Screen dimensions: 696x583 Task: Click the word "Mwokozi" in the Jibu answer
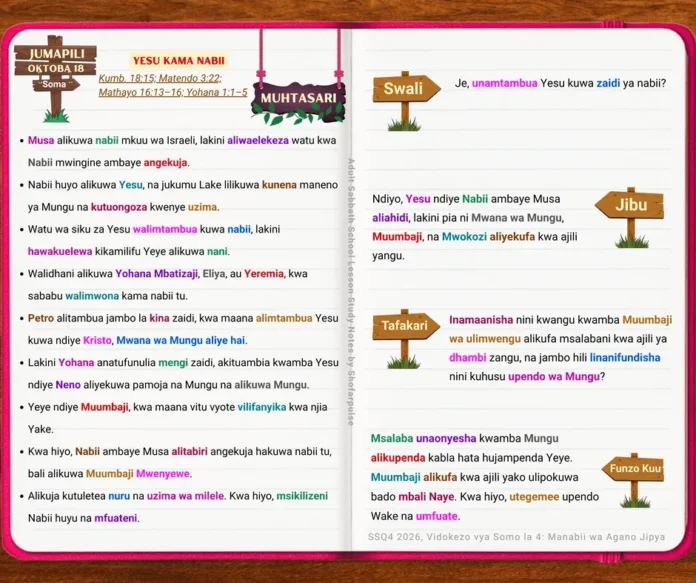pyautogui.click(x=464, y=237)
